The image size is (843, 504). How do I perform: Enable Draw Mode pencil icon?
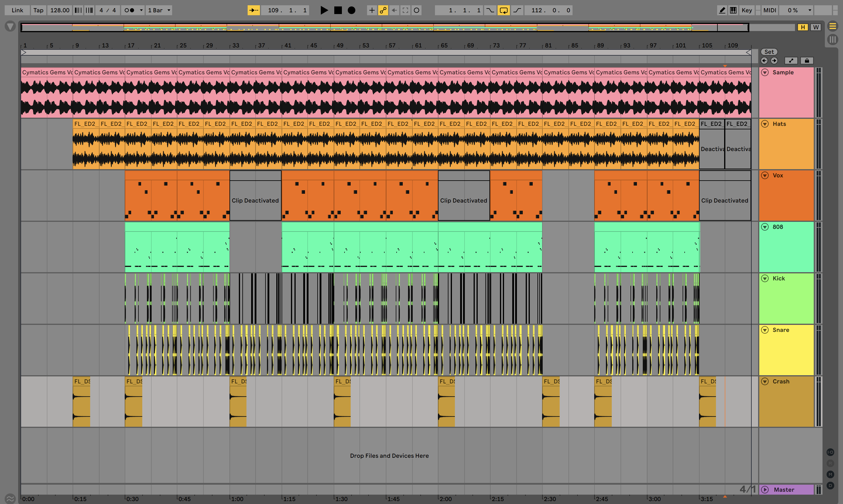point(722,10)
